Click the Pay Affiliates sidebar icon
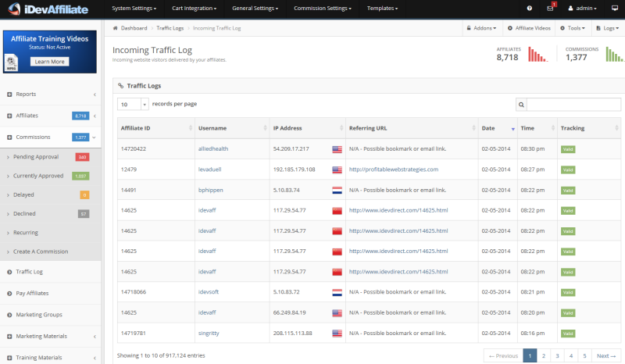 (9, 294)
